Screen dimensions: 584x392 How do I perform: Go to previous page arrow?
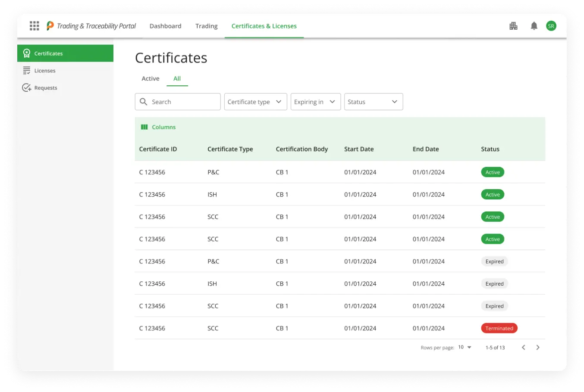click(x=523, y=347)
